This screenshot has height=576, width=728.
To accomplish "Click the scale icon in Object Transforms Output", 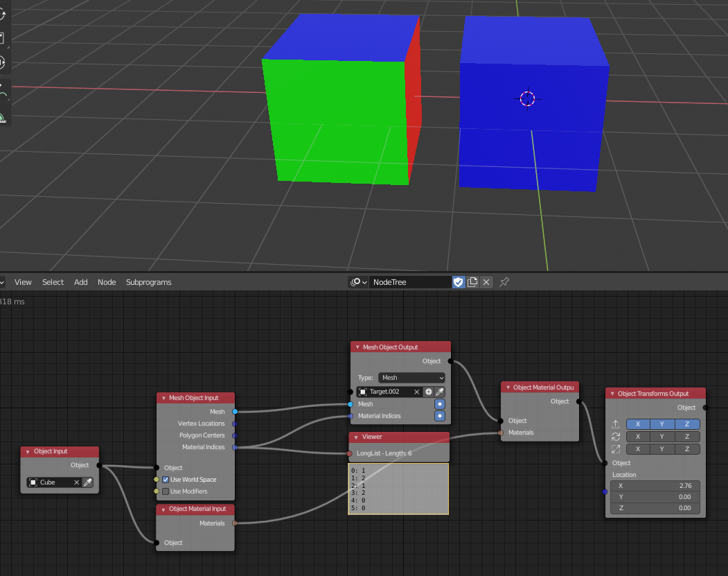I will pos(615,448).
